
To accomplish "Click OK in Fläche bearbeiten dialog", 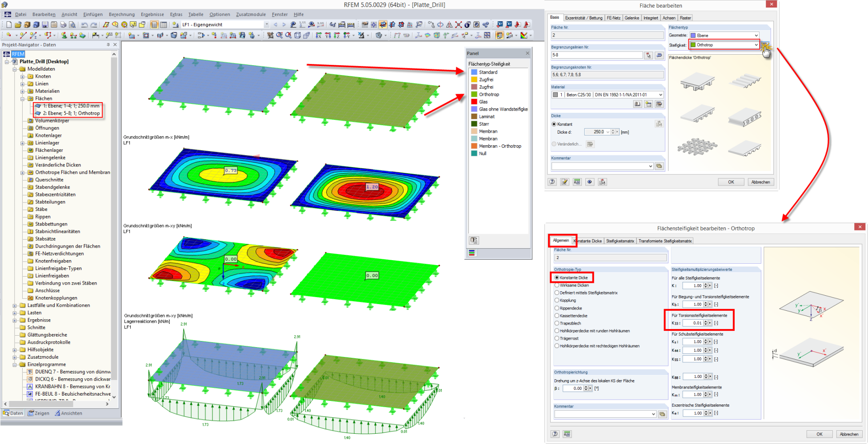I will [731, 182].
